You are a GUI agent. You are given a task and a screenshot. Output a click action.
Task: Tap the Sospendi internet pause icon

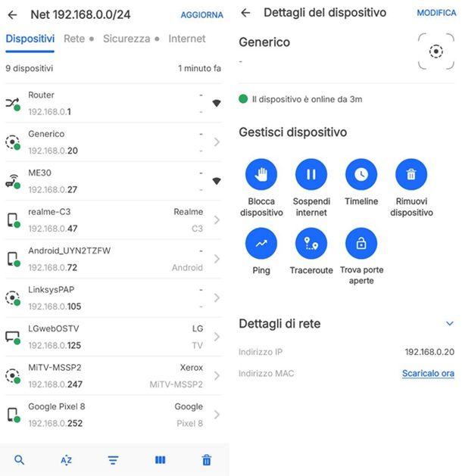click(311, 174)
